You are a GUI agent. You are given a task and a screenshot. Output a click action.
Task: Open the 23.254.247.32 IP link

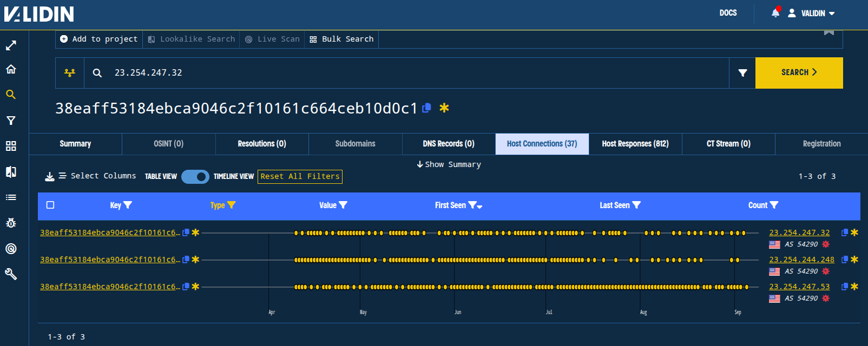pyautogui.click(x=799, y=232)
